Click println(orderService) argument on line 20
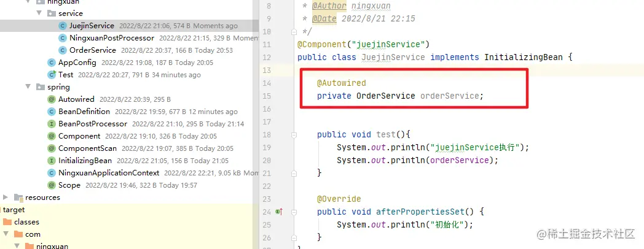 click(460, 160)
